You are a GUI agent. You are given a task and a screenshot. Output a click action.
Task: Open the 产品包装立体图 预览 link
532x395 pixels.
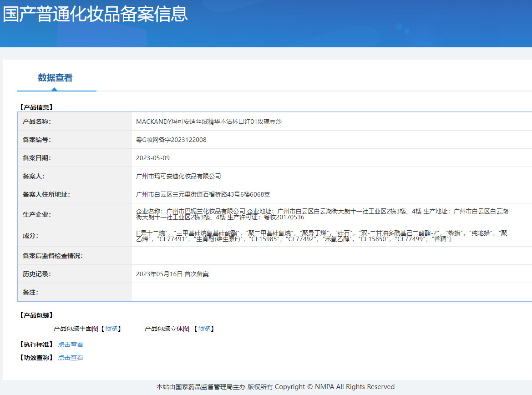pos(203,329)
